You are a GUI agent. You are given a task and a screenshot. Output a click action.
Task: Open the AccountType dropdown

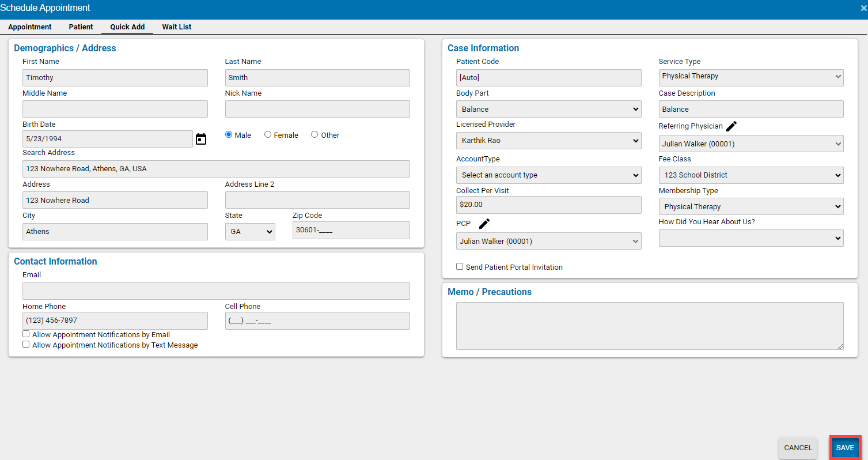pyautogui.click(x=548, y=175)
